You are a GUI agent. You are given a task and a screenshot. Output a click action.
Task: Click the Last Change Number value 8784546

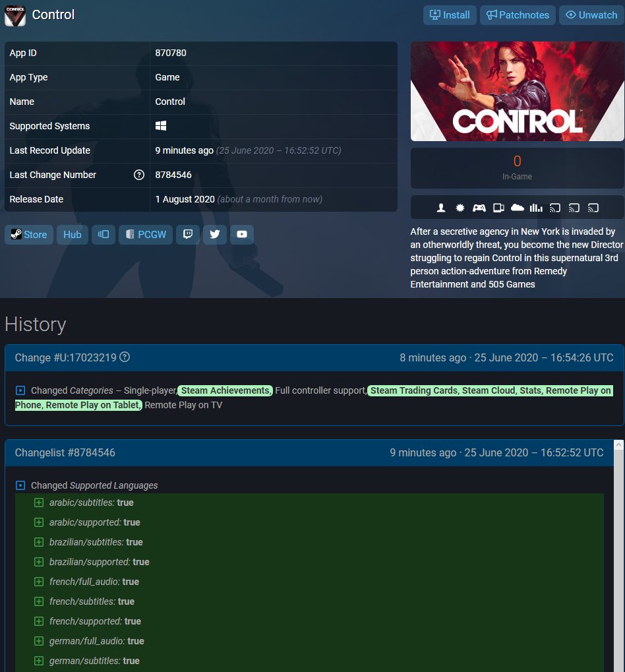173,175
